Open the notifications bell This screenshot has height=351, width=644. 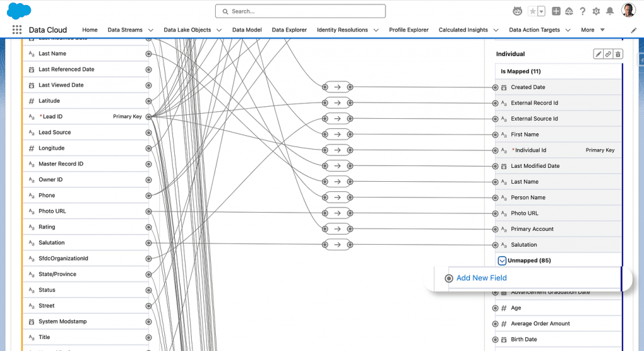point(609,11)
